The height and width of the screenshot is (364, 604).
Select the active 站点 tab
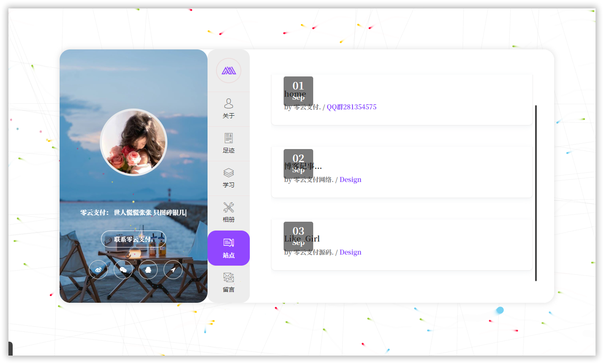tap(229, 248)
